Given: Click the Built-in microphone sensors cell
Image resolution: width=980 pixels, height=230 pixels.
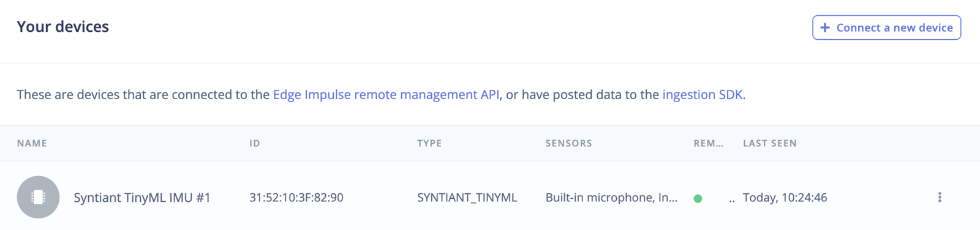Looking at the screenshot, I should tap(611, 198).
